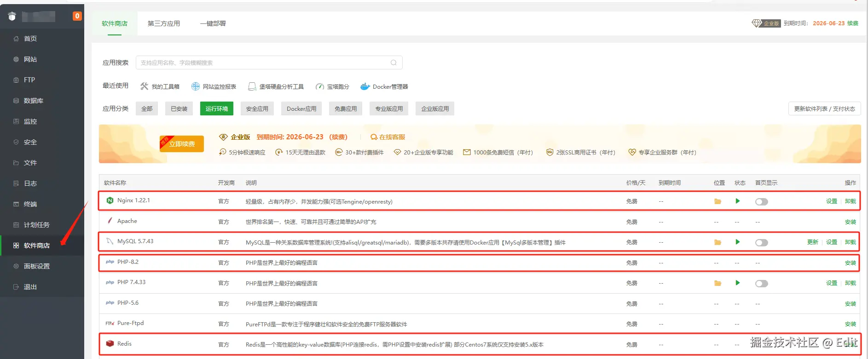Click the 计划任务 schedule sidebar icon
Screen dimensions: 868x359
pos(16,225)
